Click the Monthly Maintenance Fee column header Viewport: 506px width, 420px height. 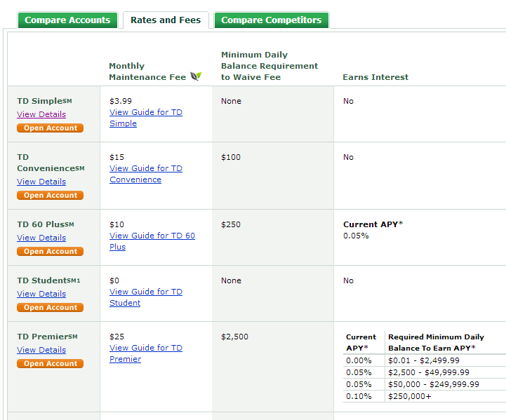coord(147,72)
